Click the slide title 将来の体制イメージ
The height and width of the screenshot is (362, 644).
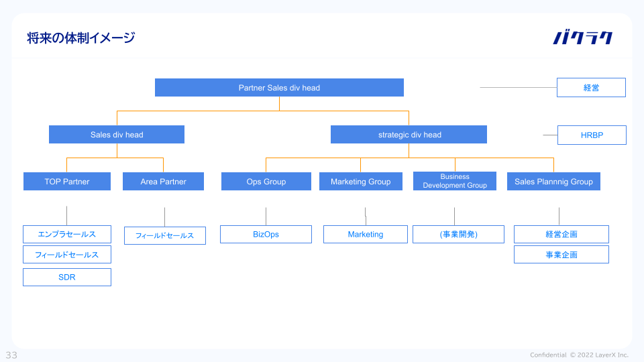coord(81,38)
